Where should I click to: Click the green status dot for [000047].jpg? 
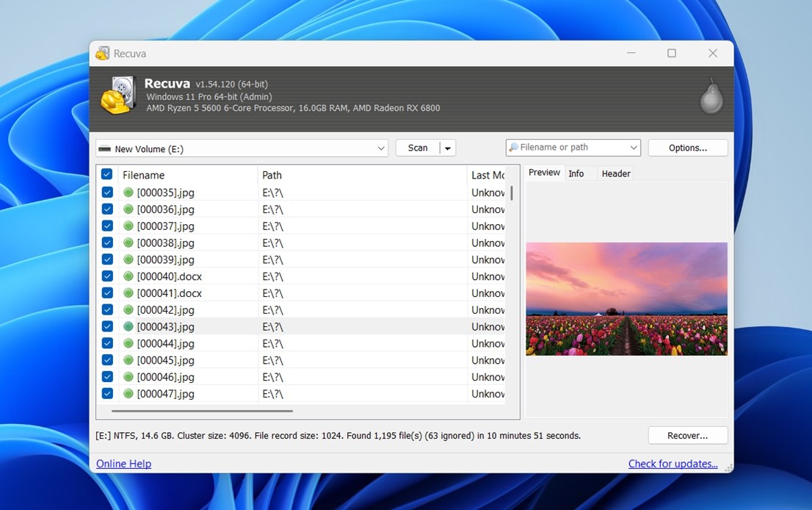point(128,394)
